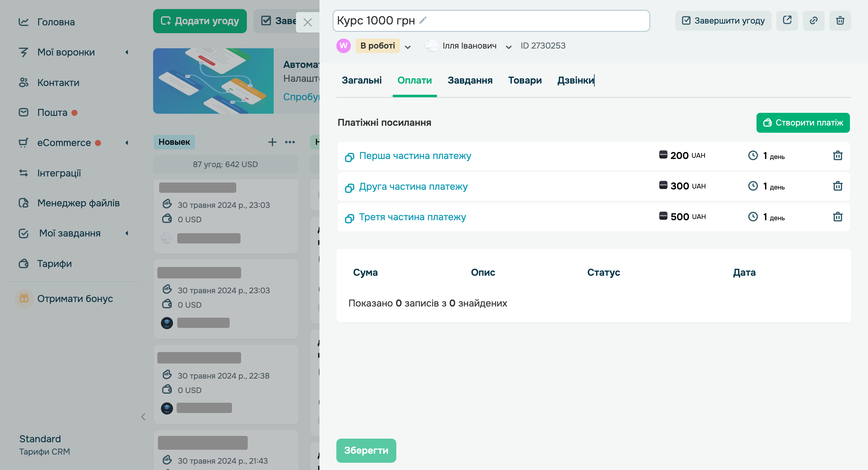Collapse the left sidebar chevron

pyautogui.click(x=143, y=417)
